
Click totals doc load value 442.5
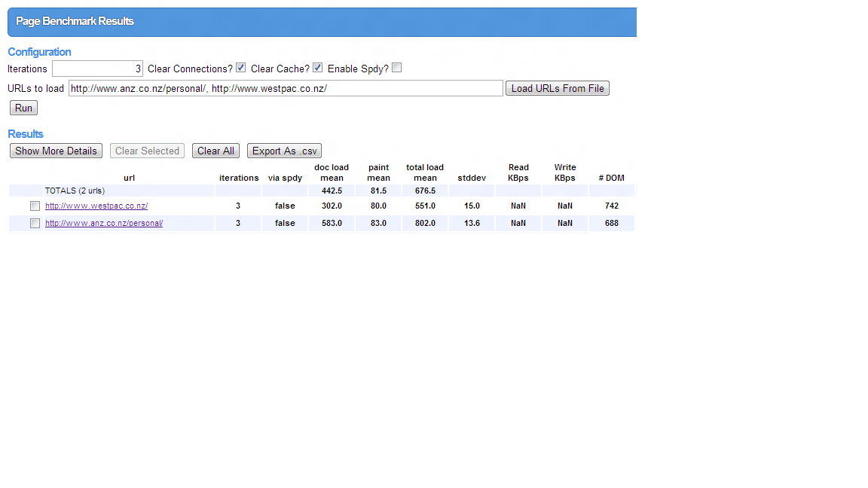coord(332,191)
